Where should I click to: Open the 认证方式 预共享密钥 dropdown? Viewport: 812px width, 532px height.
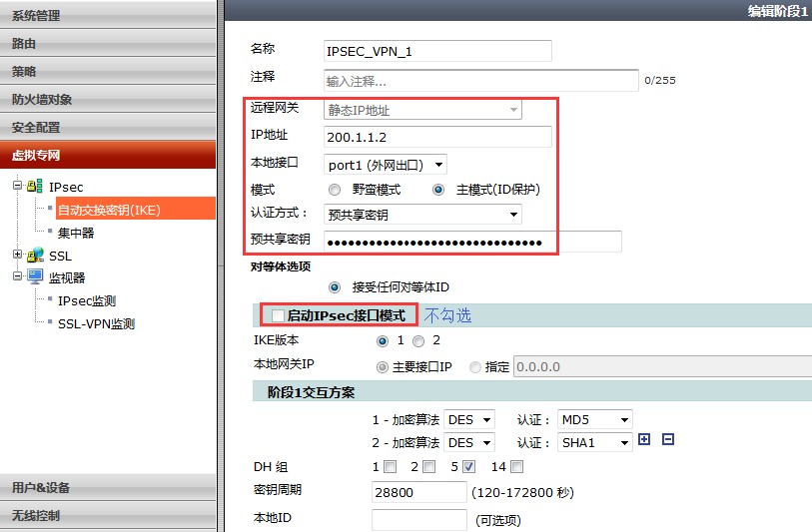422,214
